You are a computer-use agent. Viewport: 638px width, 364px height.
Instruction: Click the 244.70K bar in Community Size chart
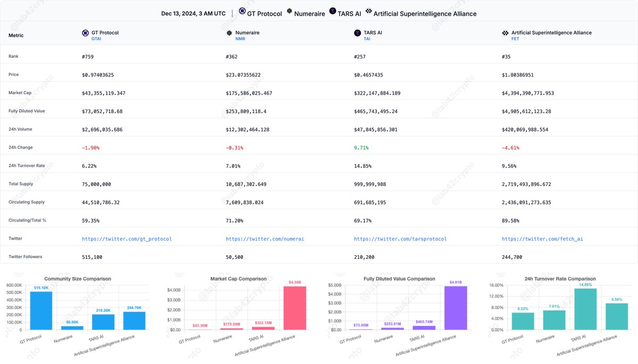(135, 320)
